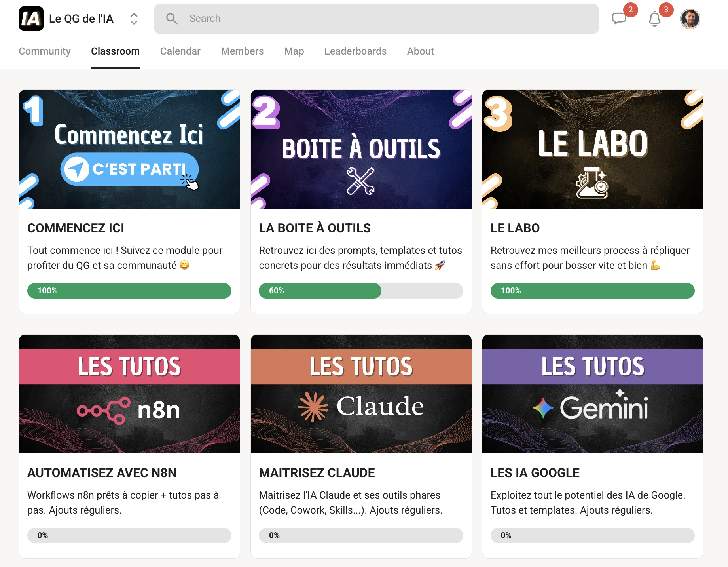Click the COMMENCEZ ICI course title
This screenshot has width=728, height=567.
coord(76,228)
